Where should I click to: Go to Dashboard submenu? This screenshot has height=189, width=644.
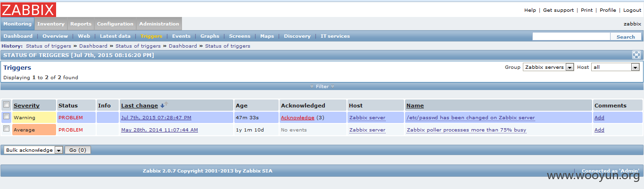click(18, 36)
